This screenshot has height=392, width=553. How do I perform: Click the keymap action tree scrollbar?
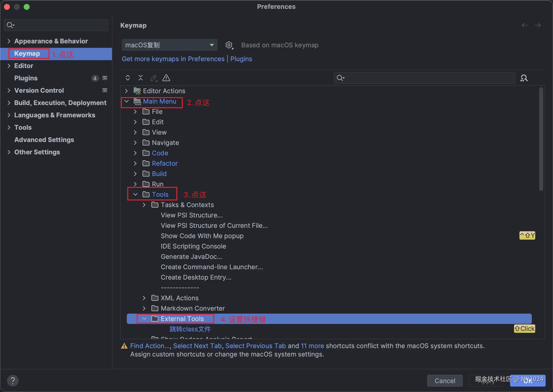[541, 139]
